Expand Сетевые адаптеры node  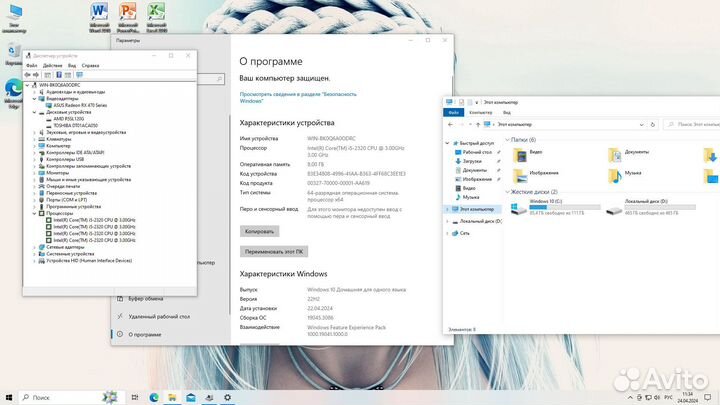click(x=34, y=247)
